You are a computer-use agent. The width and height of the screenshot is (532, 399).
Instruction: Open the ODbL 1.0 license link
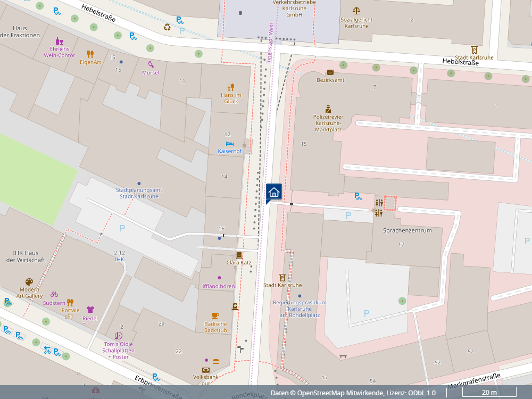coord(422,393)
